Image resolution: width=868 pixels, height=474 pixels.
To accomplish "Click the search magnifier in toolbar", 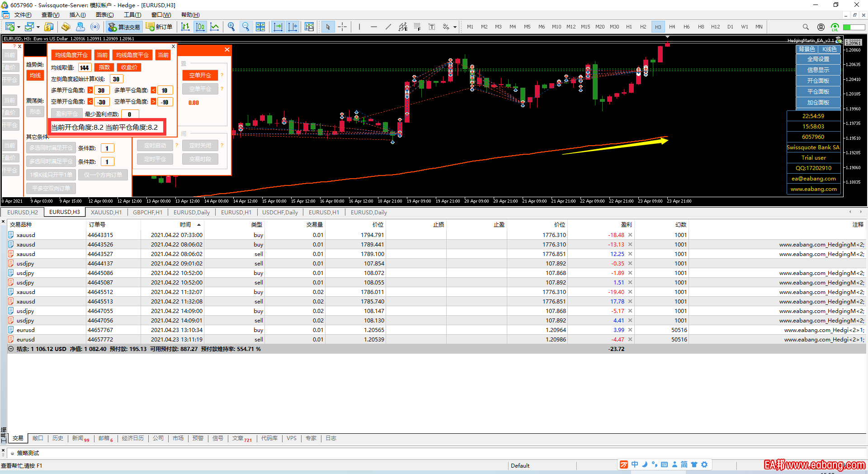I will [806, 27].
